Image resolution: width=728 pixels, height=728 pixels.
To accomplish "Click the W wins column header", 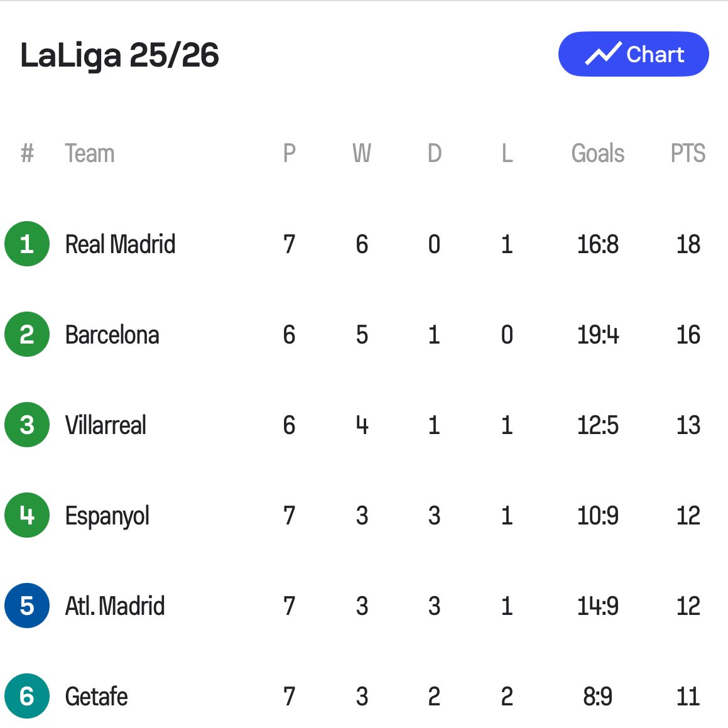I will click(x=362, y=153).
